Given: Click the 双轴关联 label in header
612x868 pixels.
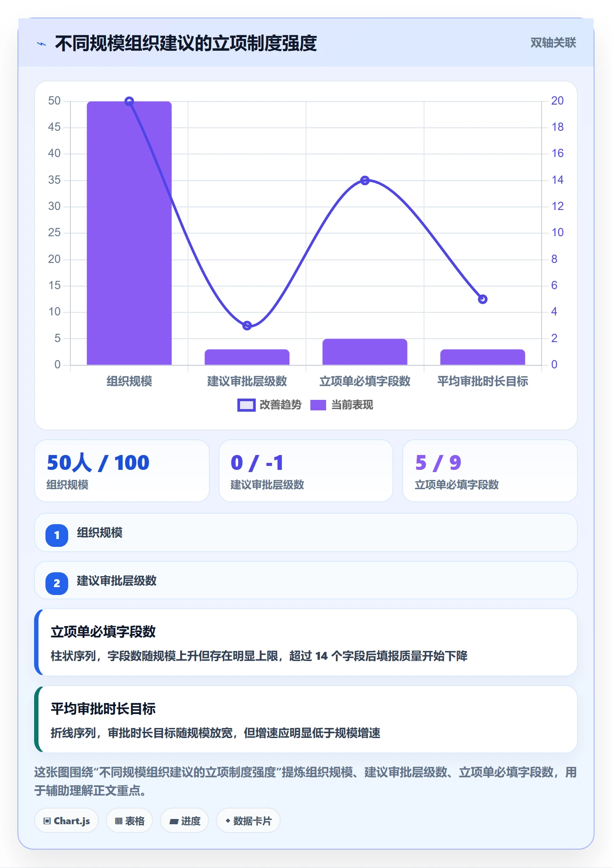Looking at the screenshot, I should pos(553,42).
